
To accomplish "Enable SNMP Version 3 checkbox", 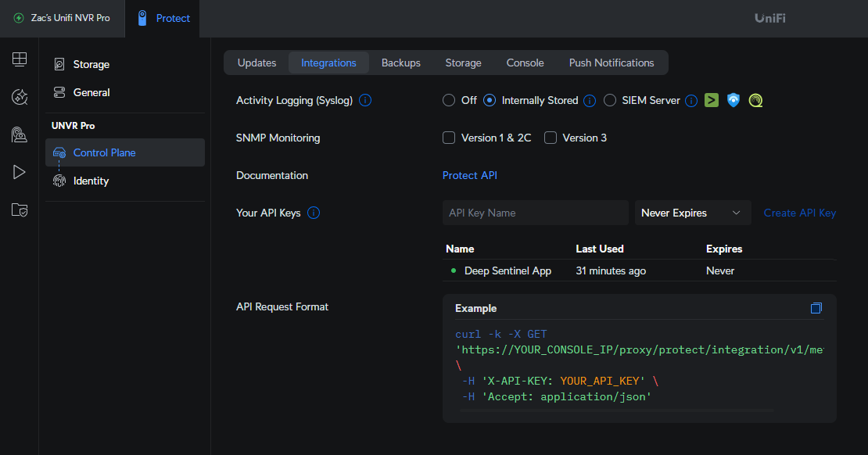I will tap(551, 138).
